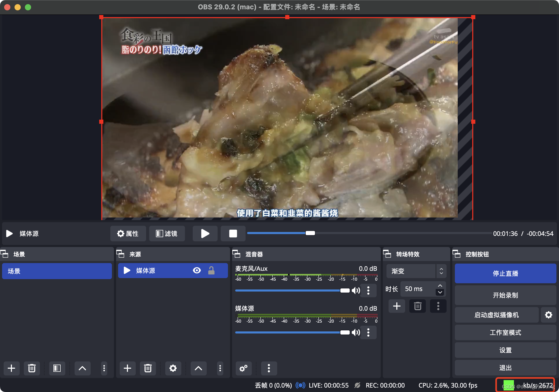
Task: Add a new scene with plus icon
Action: 11,368
